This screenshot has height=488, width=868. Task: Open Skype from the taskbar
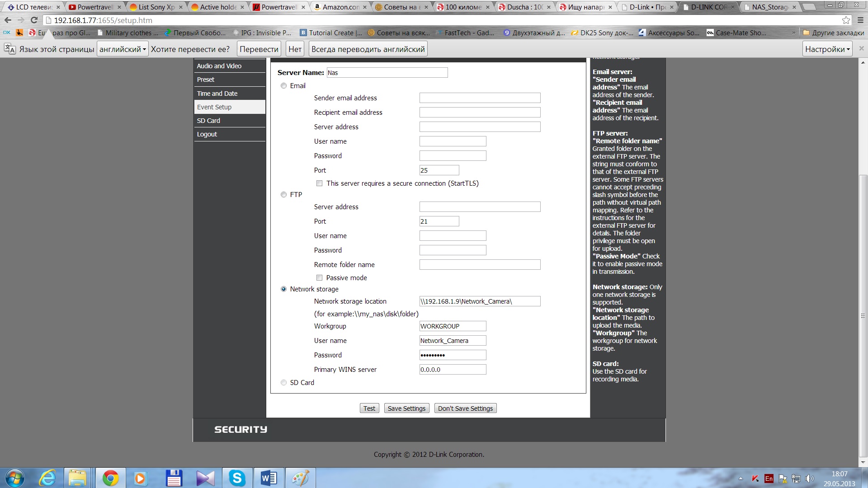(x=237, y=478)
